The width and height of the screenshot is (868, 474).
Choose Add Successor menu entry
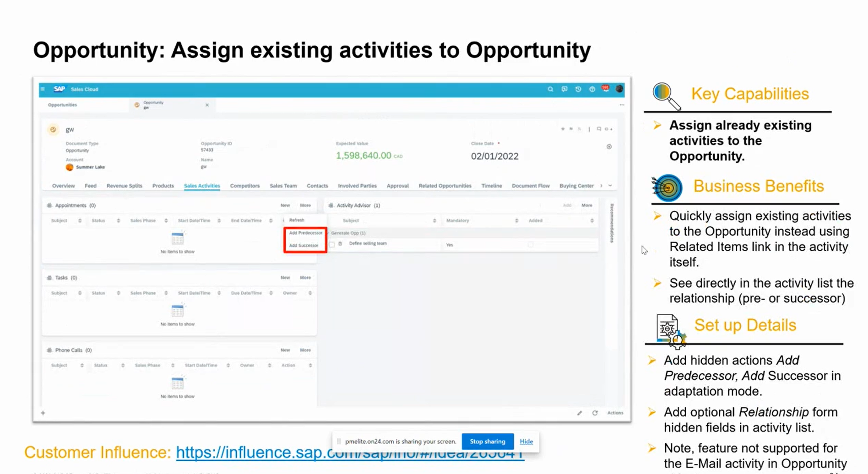pyautogui.click(x=304, y=245)
